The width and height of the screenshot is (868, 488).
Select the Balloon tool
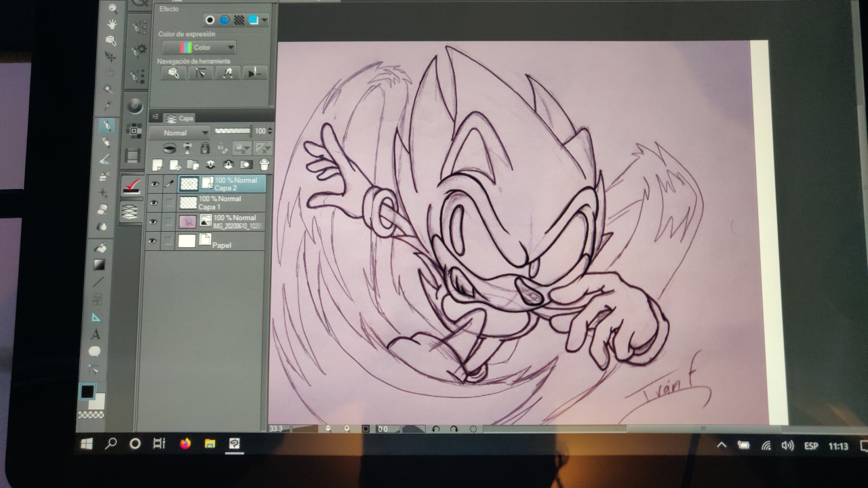click(x=95, y=352)
